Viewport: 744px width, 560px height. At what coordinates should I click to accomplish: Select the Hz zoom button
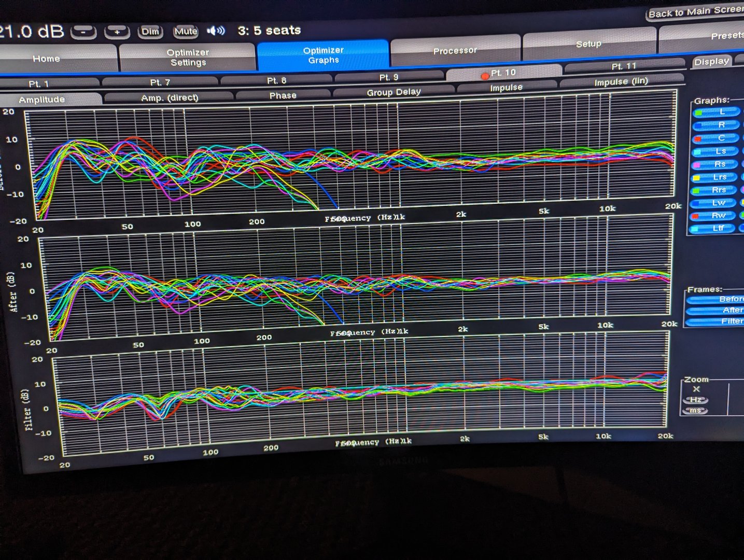tap(695, 400)
